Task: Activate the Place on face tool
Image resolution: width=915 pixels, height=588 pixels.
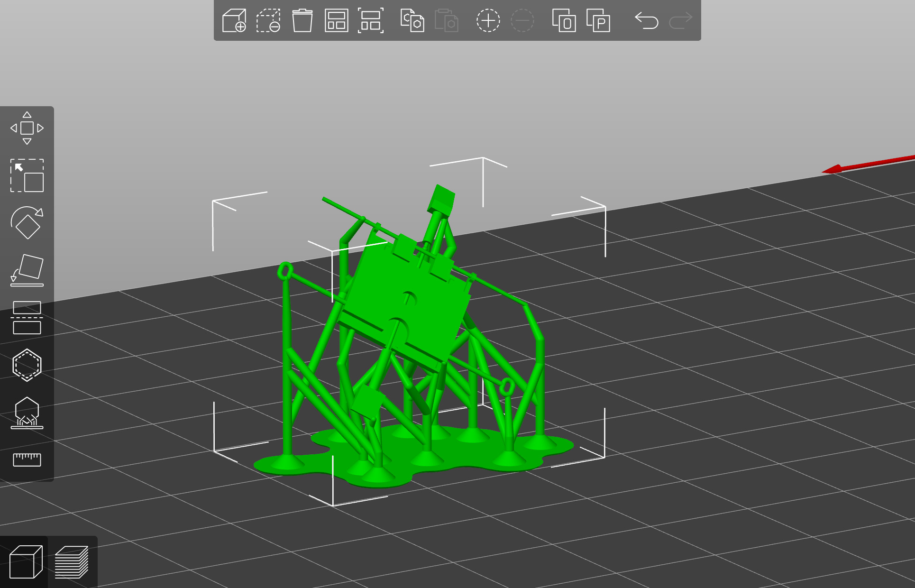Action: (x=27, y=270)
